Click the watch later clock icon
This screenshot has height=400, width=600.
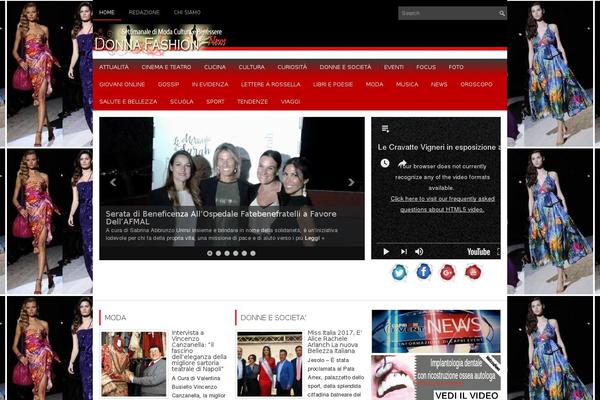click(x=385, y=163)
